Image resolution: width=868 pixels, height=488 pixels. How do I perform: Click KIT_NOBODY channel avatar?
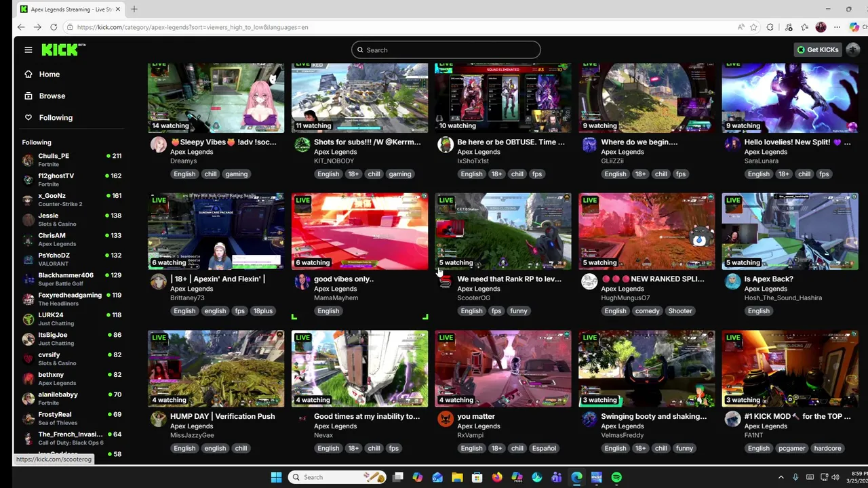pos(302,144)
